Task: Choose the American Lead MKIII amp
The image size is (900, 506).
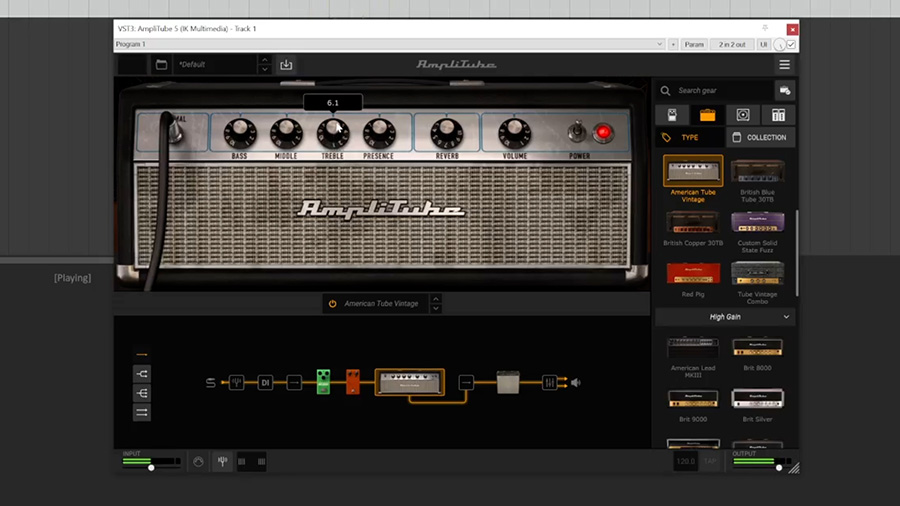Action: [693, 348]
